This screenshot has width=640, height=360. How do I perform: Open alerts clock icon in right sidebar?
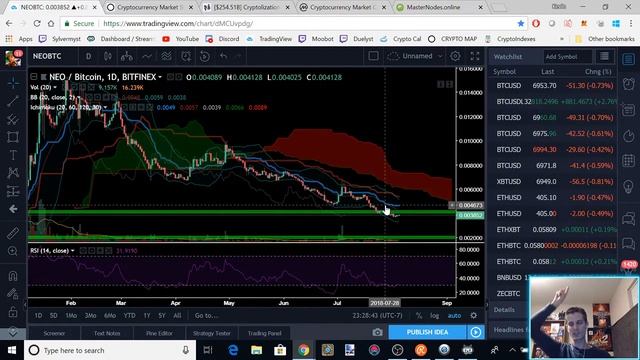point(629,84)
